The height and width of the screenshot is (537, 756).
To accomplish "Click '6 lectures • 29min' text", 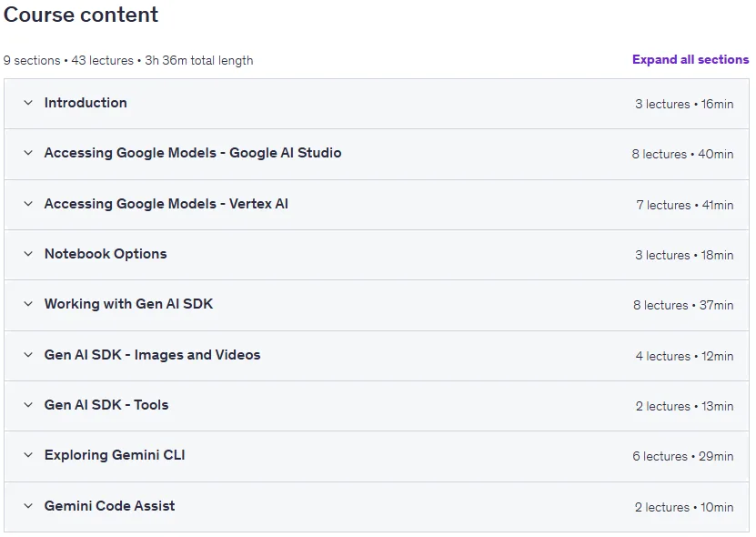I will coord(682,456).
